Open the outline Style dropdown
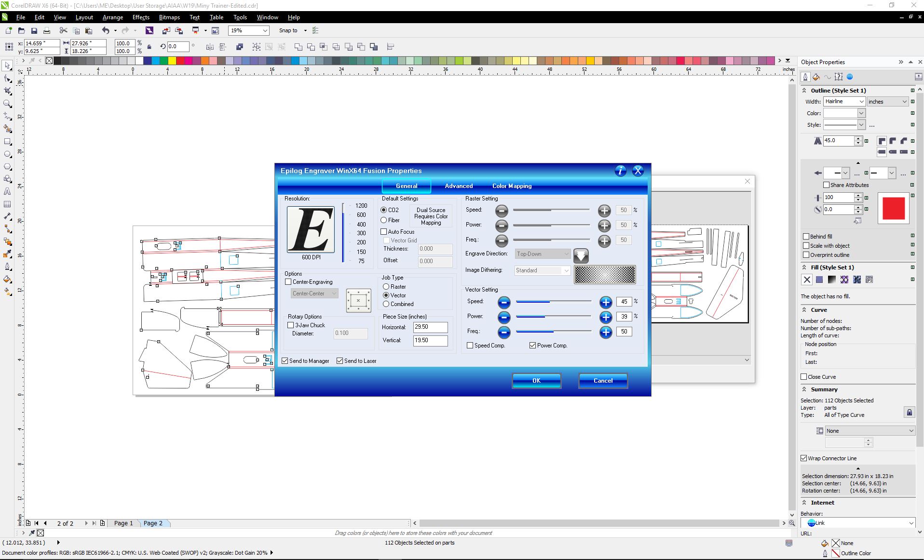This screenshot has height=560, width=924. (861, 125)
